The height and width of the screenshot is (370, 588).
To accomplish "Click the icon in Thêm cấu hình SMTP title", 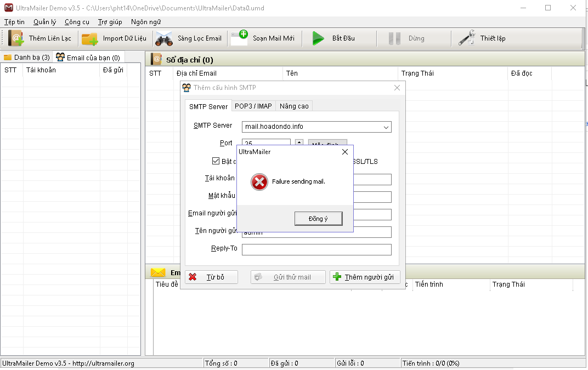I will point(186,88).
